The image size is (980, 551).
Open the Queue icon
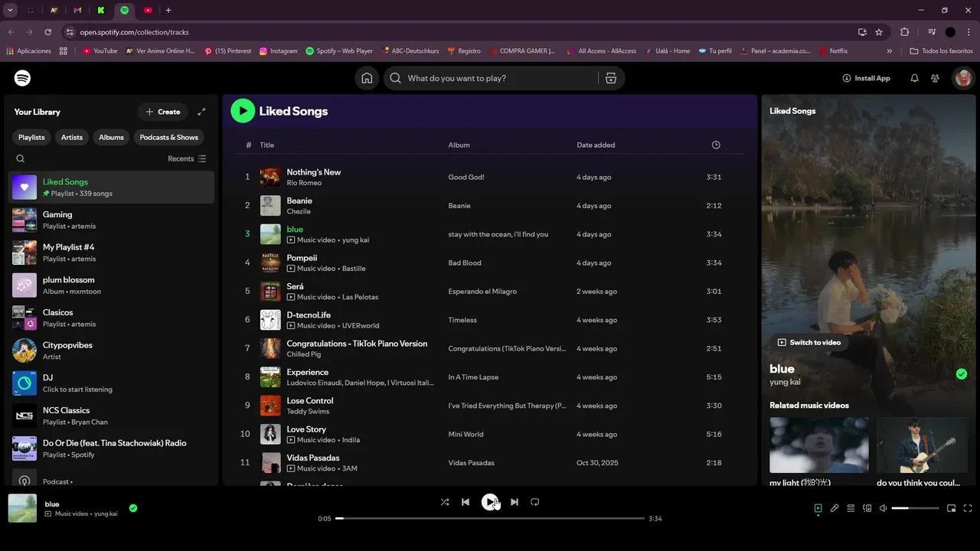851,508
